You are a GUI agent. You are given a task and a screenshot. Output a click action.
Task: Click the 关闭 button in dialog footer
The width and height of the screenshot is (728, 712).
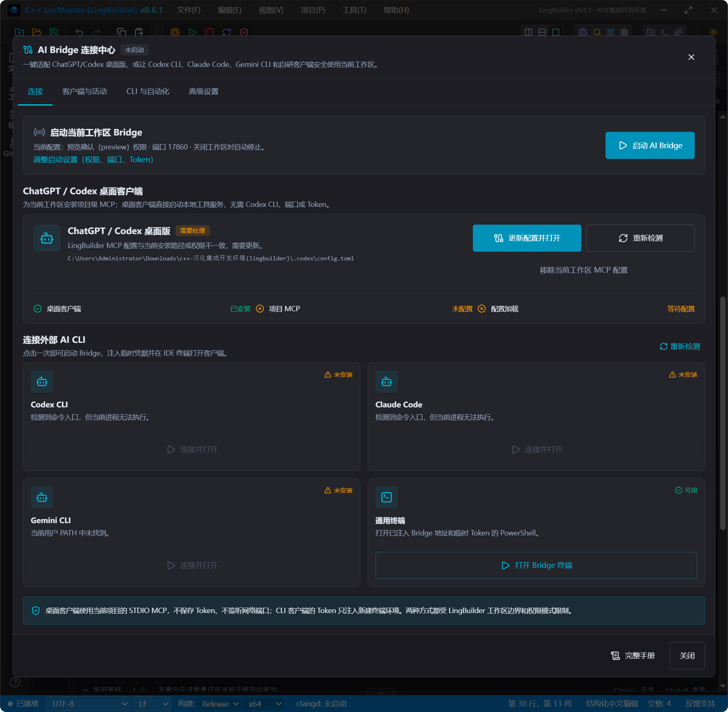point(687,656)
